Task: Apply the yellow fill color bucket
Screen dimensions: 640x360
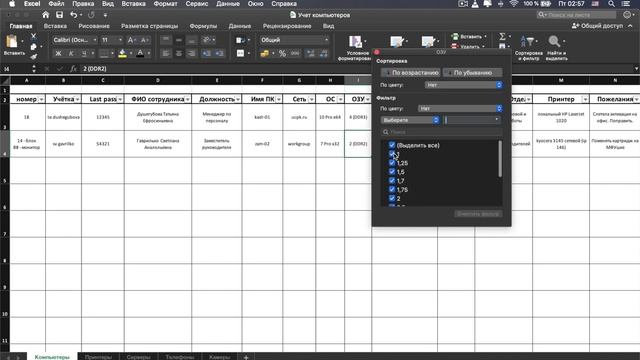Action: click(x=122, y=53)
